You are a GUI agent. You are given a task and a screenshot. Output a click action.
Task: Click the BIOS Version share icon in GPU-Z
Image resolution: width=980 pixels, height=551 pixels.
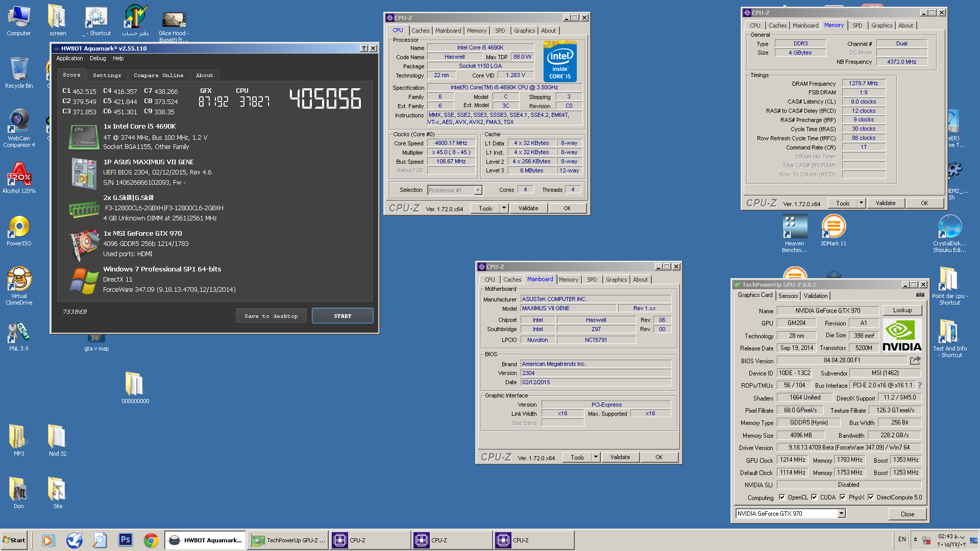tap(916, 360)
